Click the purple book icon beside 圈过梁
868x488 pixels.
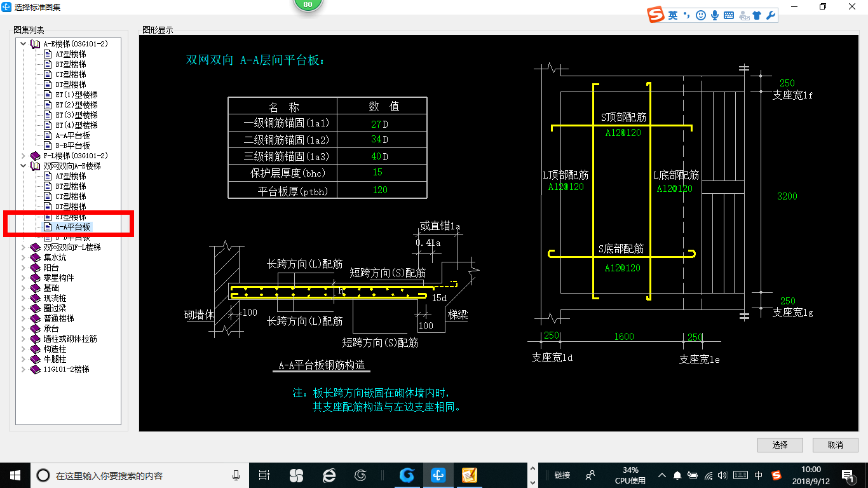click(x=36, y=308)
